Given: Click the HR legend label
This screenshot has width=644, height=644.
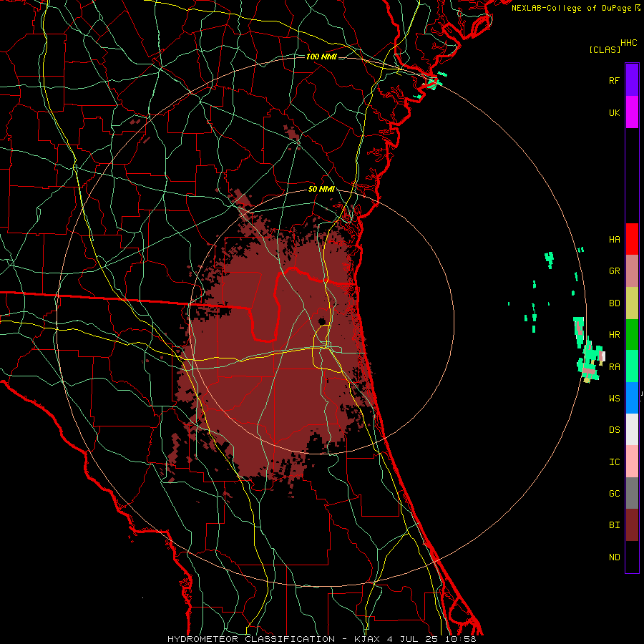Looking at the screenshot, I should click(x=614, y=335).
